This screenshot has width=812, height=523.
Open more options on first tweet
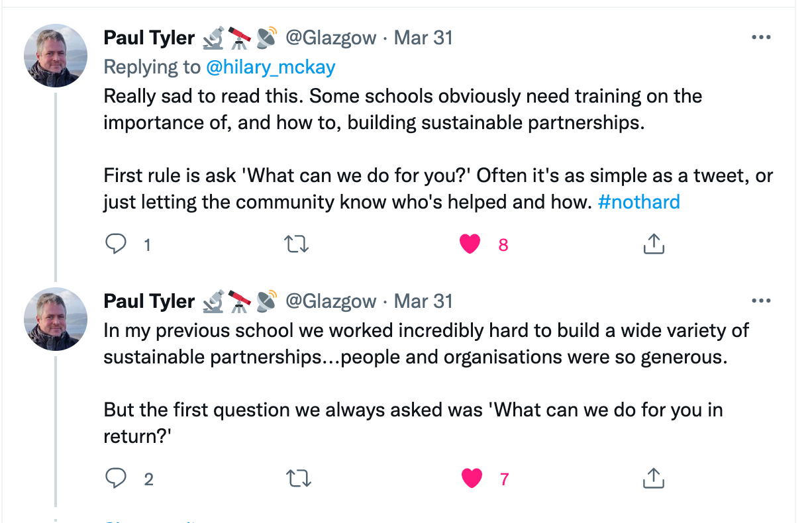click(x=762, y=38)
